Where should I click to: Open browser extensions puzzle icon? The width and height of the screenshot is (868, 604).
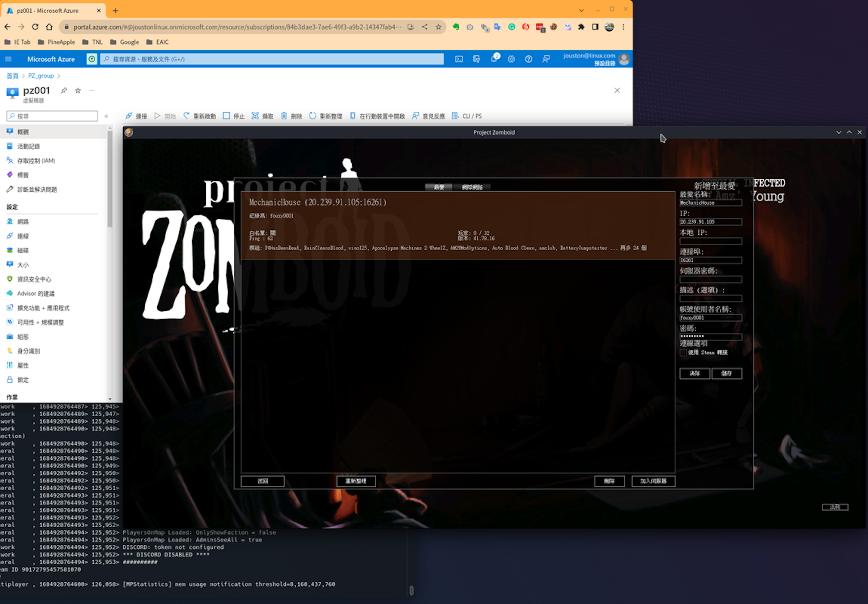[x=582, y=27]
